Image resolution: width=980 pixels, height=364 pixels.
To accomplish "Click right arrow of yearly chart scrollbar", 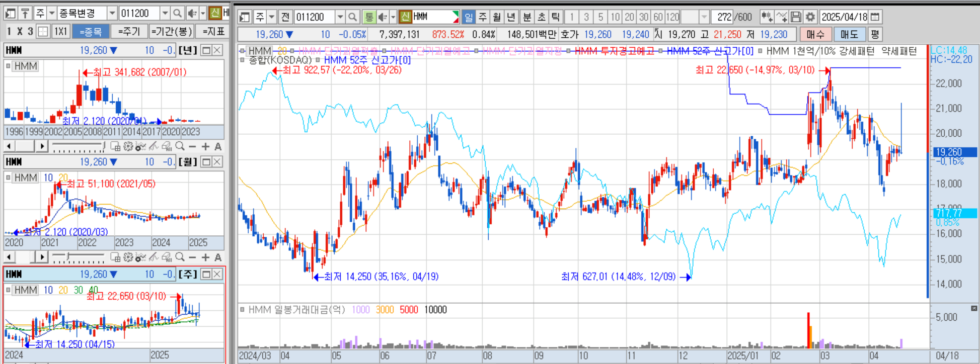I will (x=42, y=146).
